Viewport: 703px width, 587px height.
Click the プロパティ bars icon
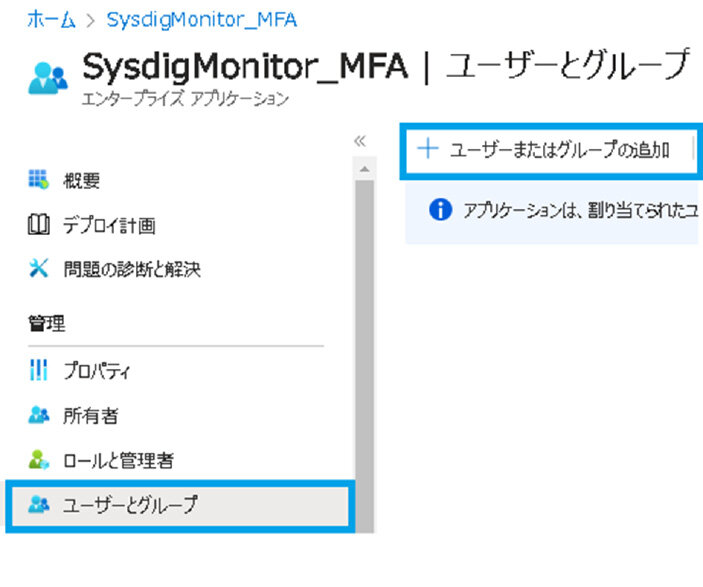pyautogui.click(x=38, y=371)
